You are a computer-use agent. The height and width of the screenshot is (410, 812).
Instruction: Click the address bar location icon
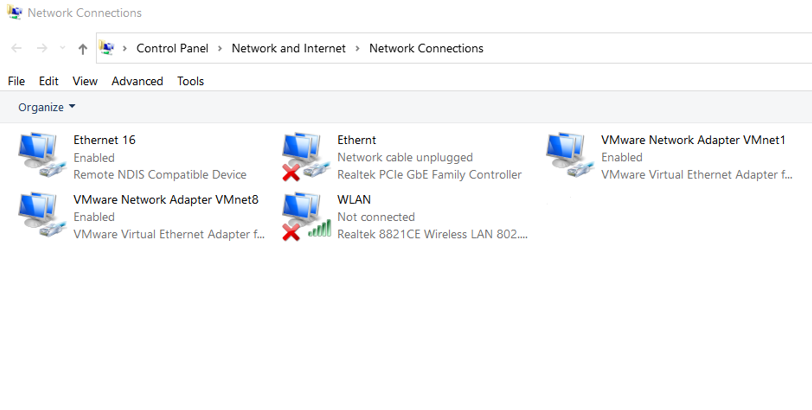click(x=107, y=48)
